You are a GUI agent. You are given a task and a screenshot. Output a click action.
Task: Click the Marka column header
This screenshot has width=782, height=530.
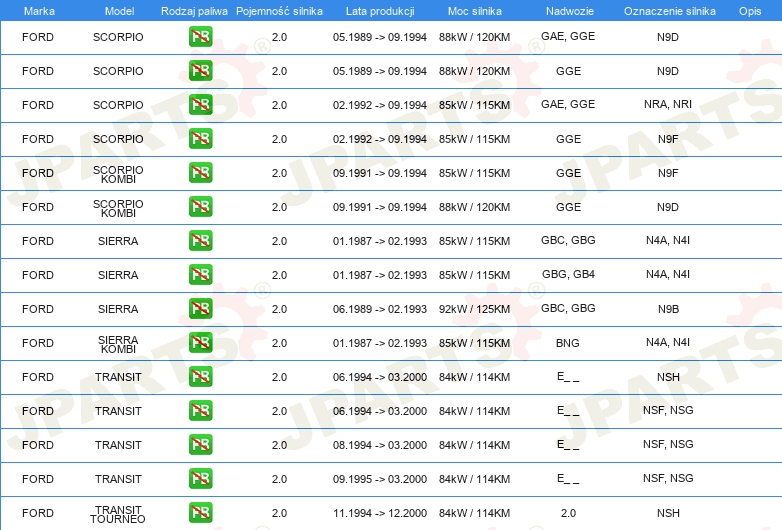point(39,11)
